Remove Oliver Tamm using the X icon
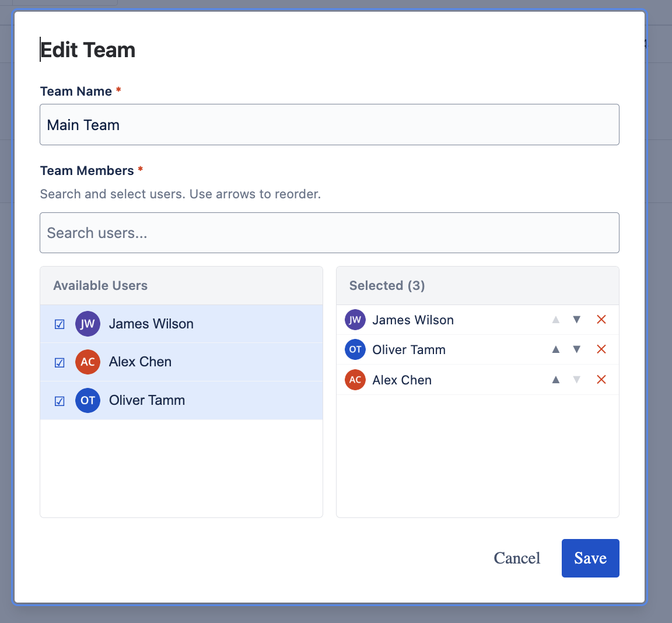672x623 pixels. point(601,349)
